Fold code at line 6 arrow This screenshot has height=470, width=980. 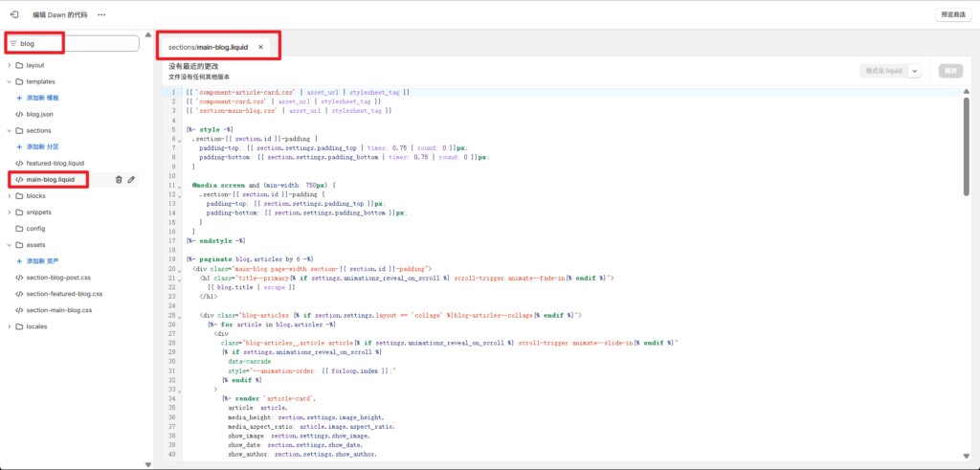point(179,140)
